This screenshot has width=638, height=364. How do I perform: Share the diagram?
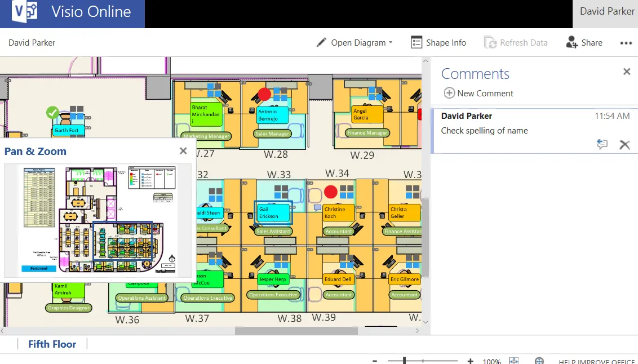click(584, 43)
